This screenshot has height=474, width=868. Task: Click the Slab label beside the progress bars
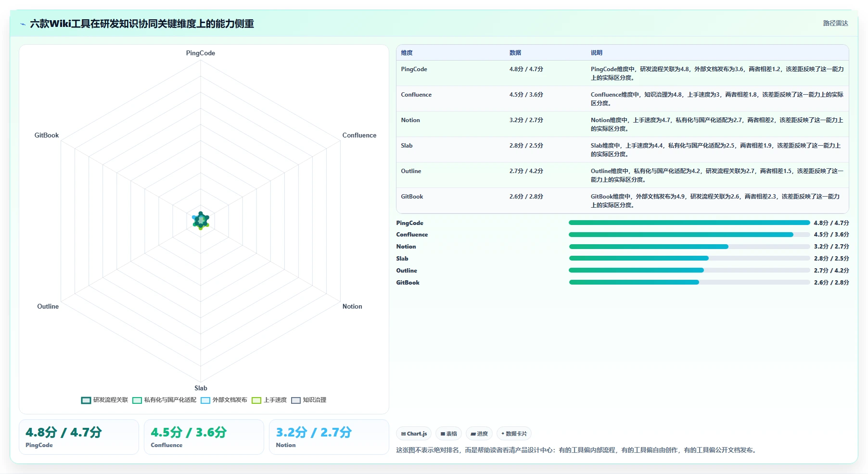(402, 259)
